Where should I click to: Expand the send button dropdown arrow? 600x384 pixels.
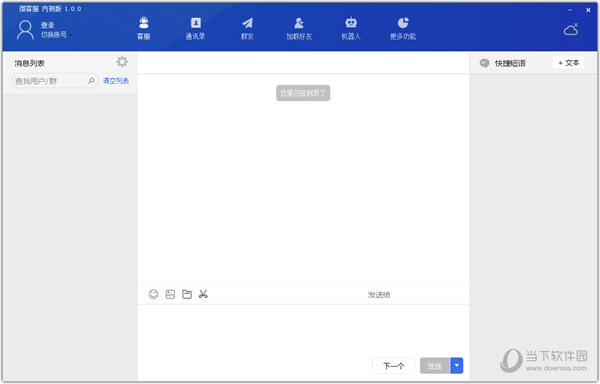(457, 366)
